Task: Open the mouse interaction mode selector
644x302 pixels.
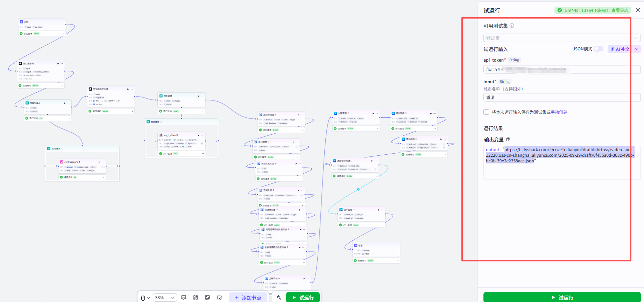Action: 146,298
